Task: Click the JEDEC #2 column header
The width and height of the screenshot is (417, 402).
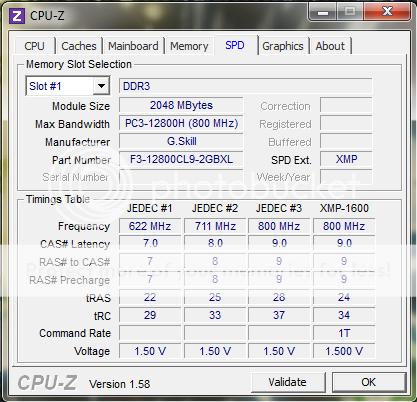Action: pos(215,208)
